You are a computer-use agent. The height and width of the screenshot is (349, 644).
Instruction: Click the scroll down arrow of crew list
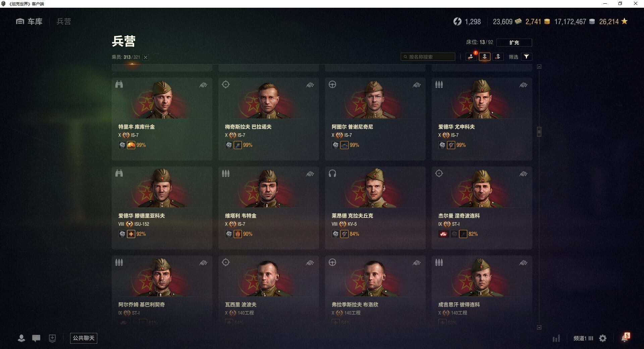(539, 327)
